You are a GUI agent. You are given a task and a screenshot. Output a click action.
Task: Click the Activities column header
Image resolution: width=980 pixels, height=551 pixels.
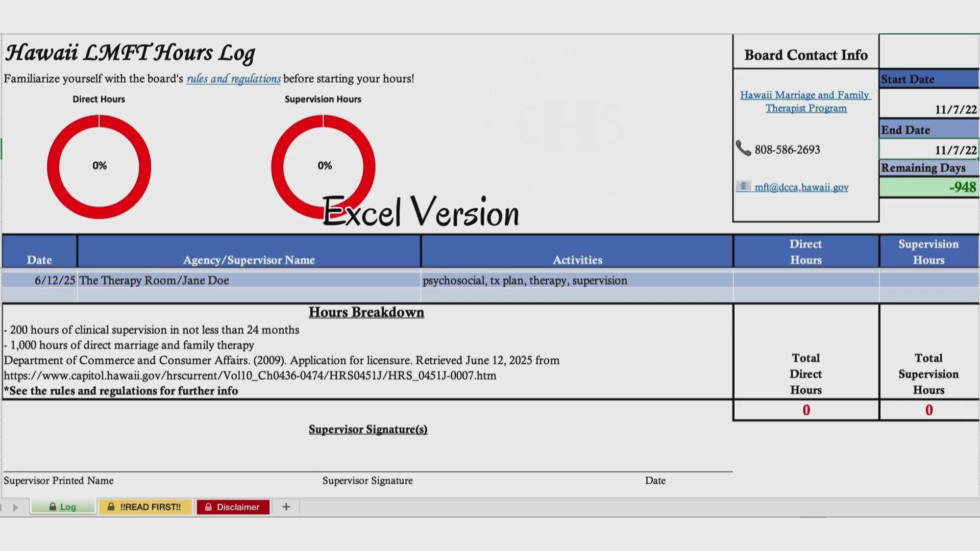point(577,252)
